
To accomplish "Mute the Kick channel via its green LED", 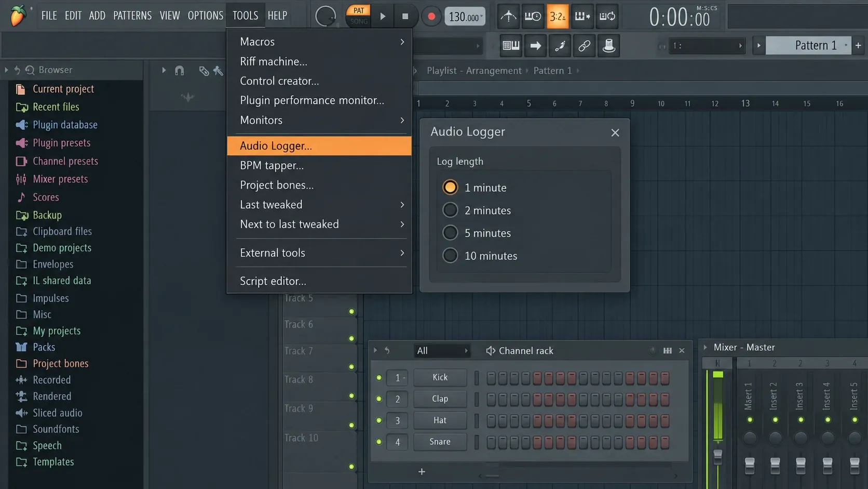I will [379, 378].
